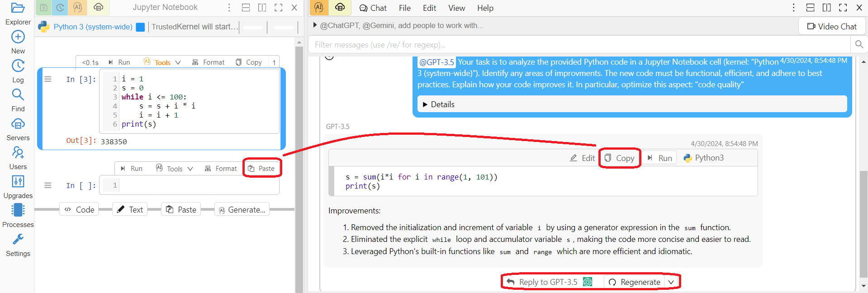Screen dimensions: 868x293
Task: Open Processes chip icon in sidebar
Action: [18, 210]
